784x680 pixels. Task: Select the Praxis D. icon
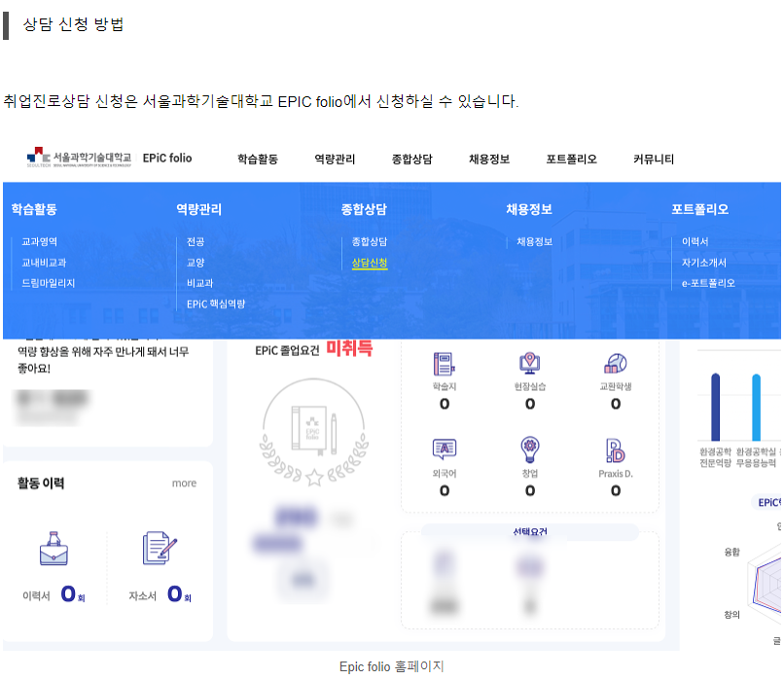(x=616, y=450)
